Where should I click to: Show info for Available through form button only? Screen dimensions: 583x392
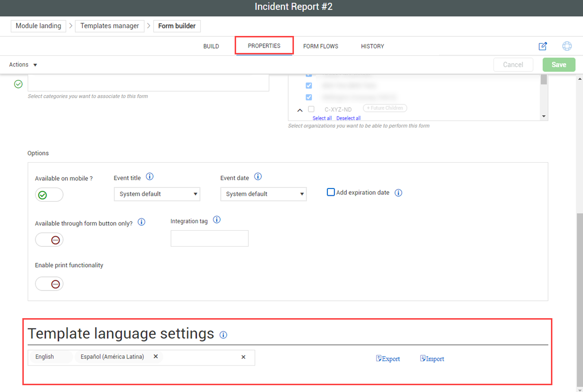click(141, 222)
